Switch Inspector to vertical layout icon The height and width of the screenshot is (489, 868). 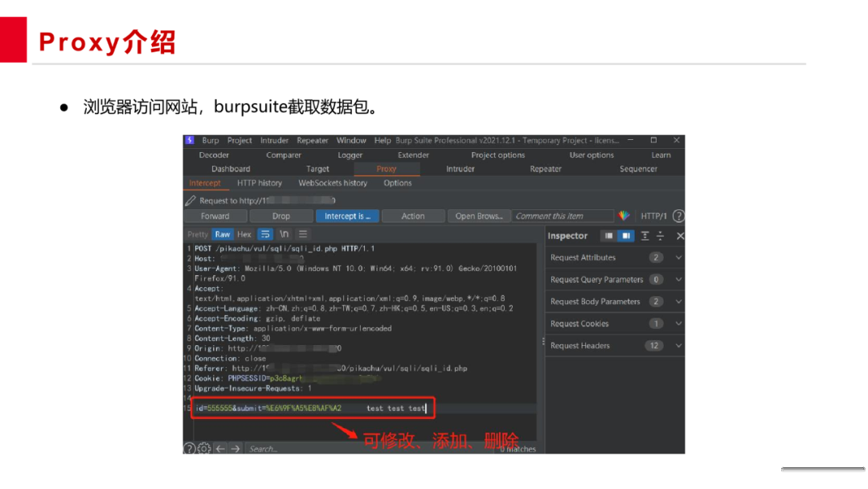click(x=608, y=236)
